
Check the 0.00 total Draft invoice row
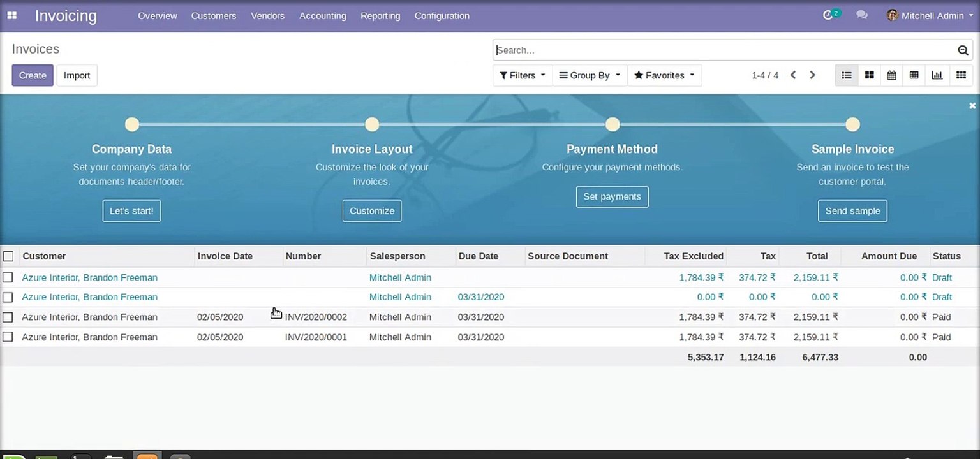tap(8, 297)
